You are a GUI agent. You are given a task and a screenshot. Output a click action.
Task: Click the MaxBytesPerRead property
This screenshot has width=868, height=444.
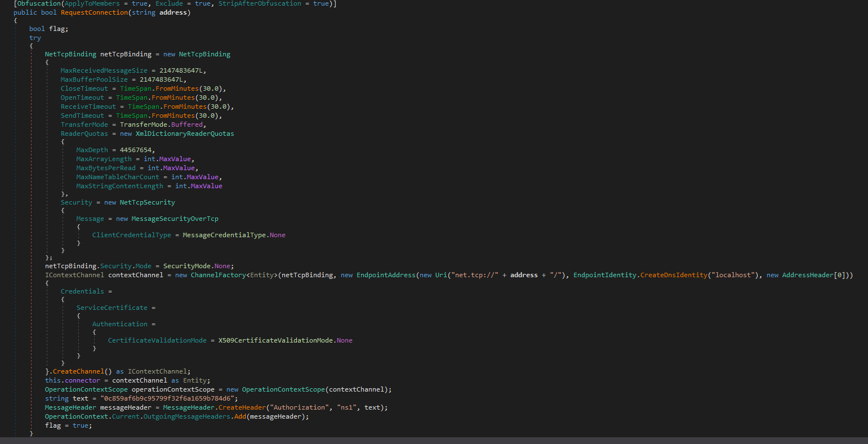pos(106,168)
